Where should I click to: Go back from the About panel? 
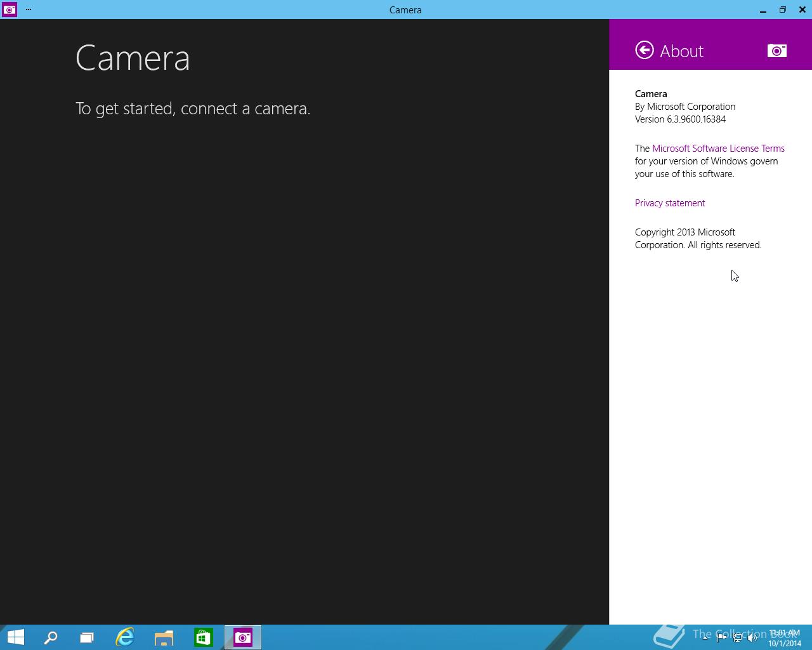pos(645,50)
